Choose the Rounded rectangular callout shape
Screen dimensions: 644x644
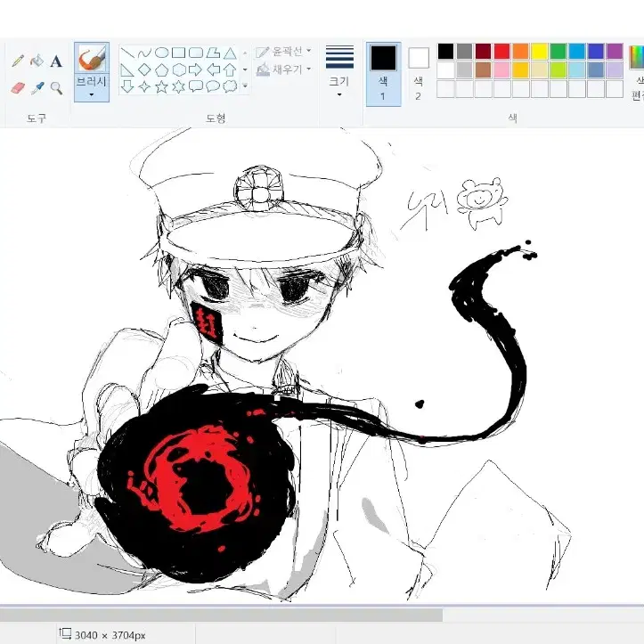[x=196, y=86]
